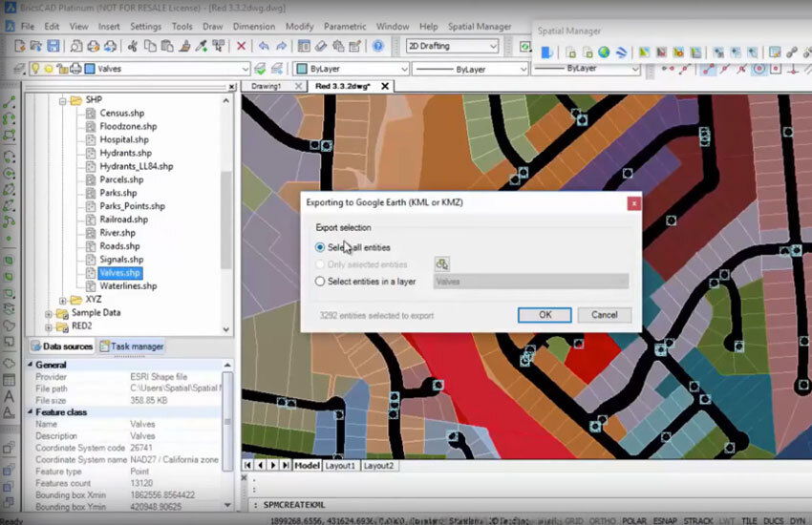Open the Spatial Manager menu
The image size is (812, 525).
pos(479,27)
